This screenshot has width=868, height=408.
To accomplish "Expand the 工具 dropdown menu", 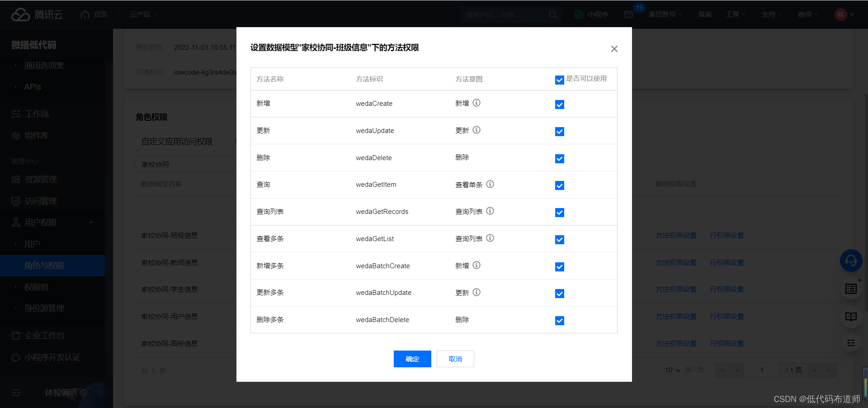I will click(735, 14).
